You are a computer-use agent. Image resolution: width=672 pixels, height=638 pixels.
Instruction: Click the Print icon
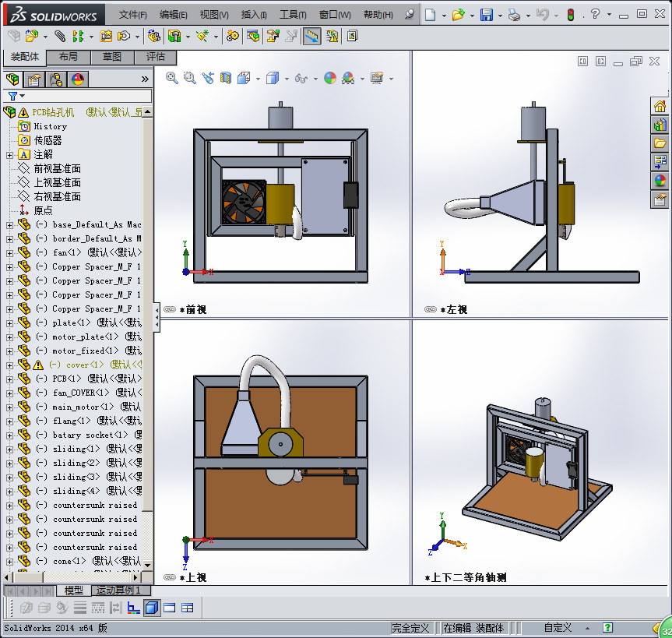tap(514, 15)
